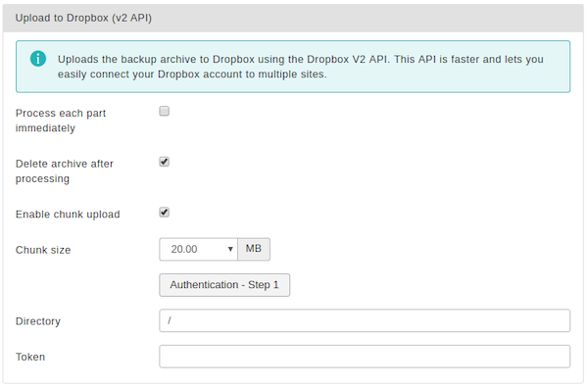The width and height of the screenshot is (588, 387).
Task: Click the info icon in the notice box
Action: click(x=38, y=59)
